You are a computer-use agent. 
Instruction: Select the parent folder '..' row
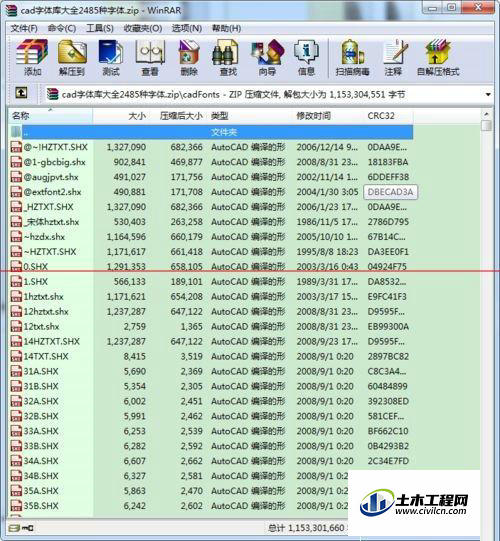[x=211, y=132]
